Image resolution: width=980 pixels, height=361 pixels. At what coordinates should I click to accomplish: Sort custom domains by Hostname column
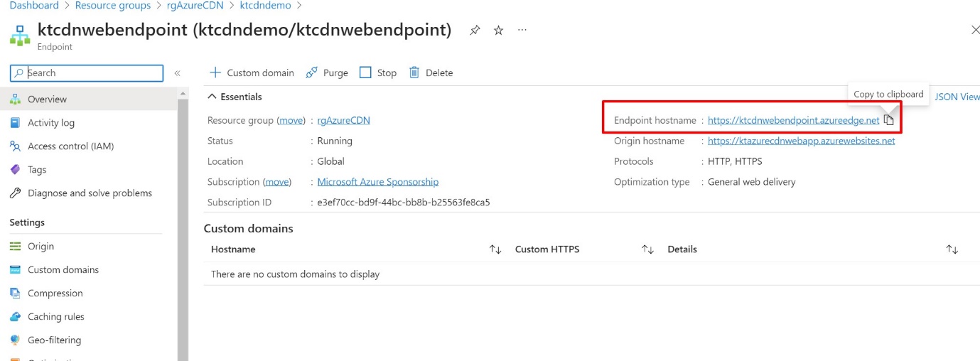click(x=495, y=249)
